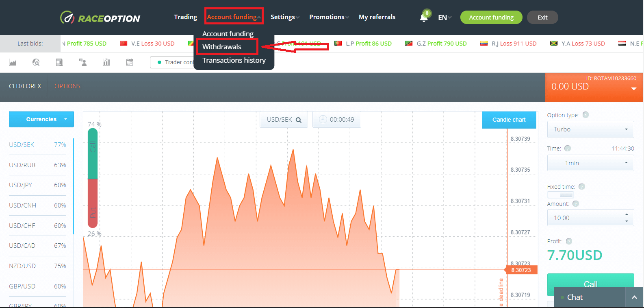This screenshot has width=644, height=308.
Task: Open the Chat bar
Action: click(x=590, y=297)
